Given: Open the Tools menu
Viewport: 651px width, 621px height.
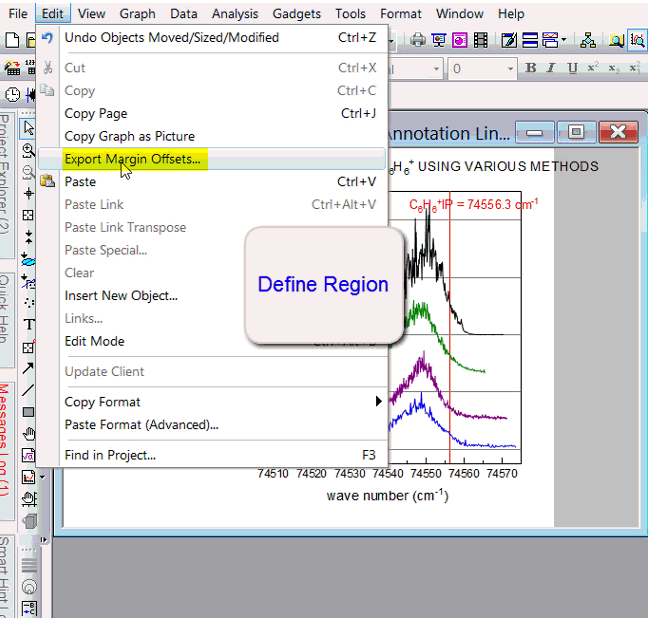Looking at the screenshot, I should 350,14.
